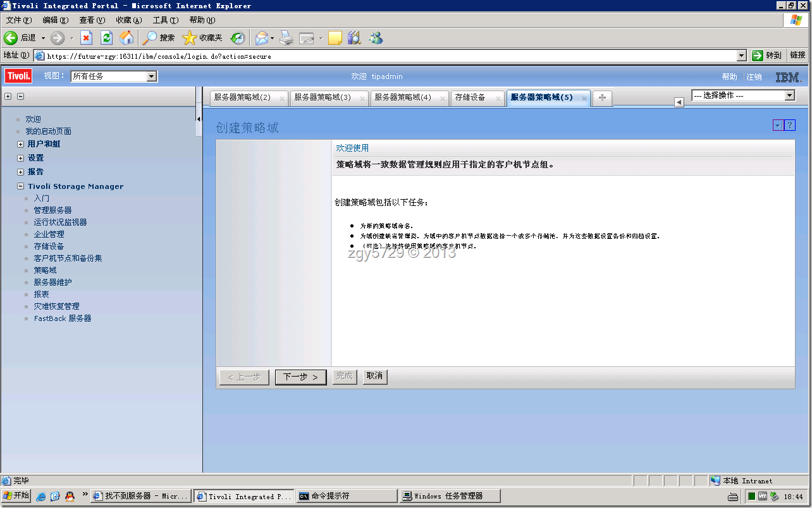Switch to 命令提示符 taskbar window

pos(347,496)
